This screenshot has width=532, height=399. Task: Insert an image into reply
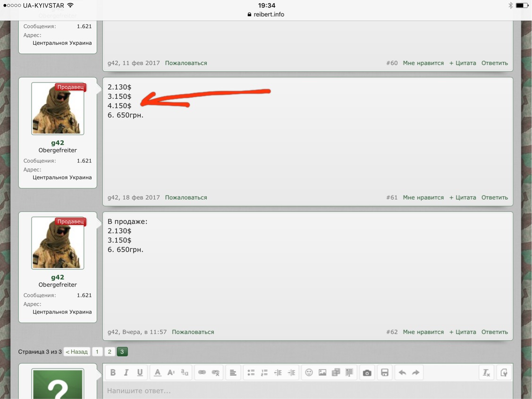(x=322, y=373)
